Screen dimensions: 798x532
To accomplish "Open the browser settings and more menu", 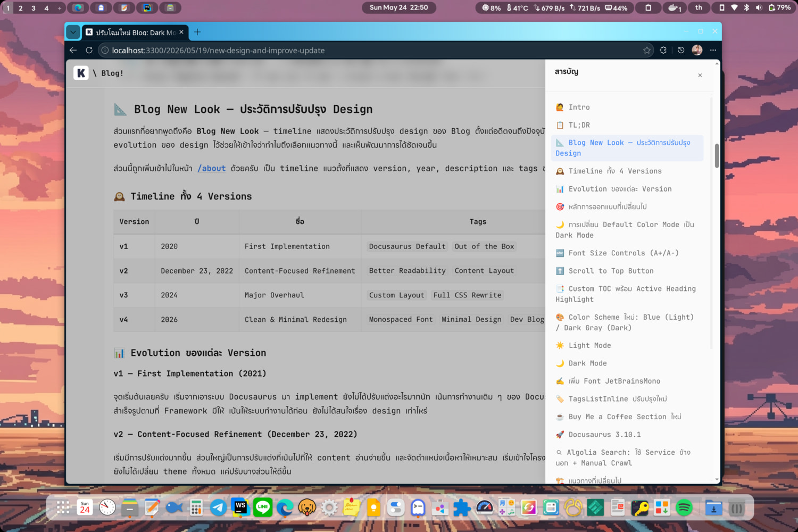I will 713,50.
